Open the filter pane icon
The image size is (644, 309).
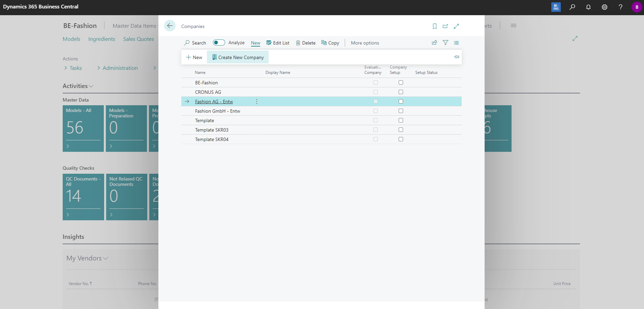click(x=445, y=43)
